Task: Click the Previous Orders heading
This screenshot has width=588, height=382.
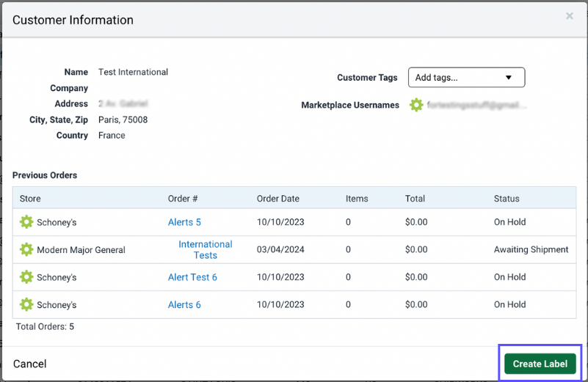Action: coord(45,175)
